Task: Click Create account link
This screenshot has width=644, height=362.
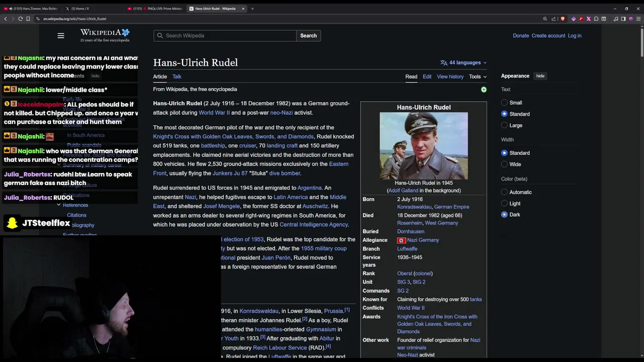Action: 548,36
